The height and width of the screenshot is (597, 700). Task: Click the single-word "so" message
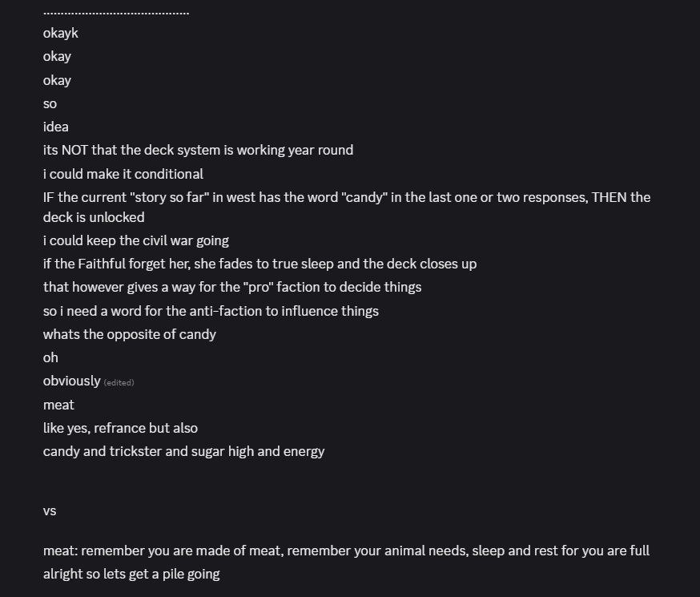tap(50, 103)
